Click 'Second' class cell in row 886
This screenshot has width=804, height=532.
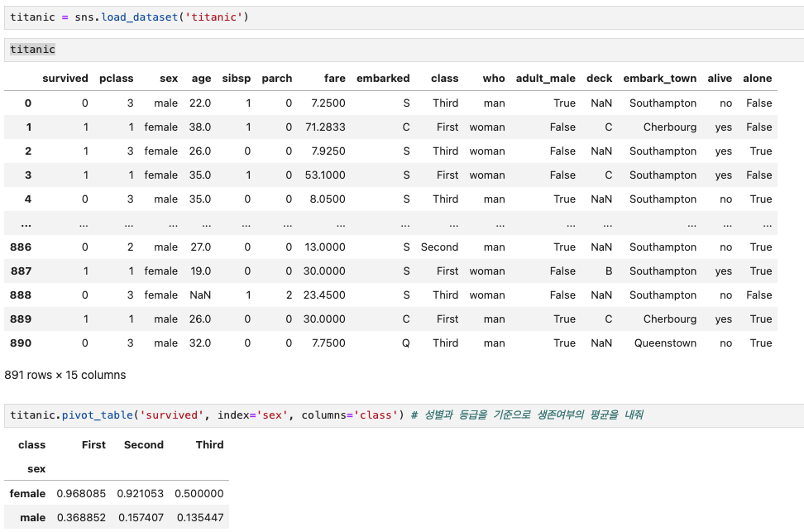[439, 247]
